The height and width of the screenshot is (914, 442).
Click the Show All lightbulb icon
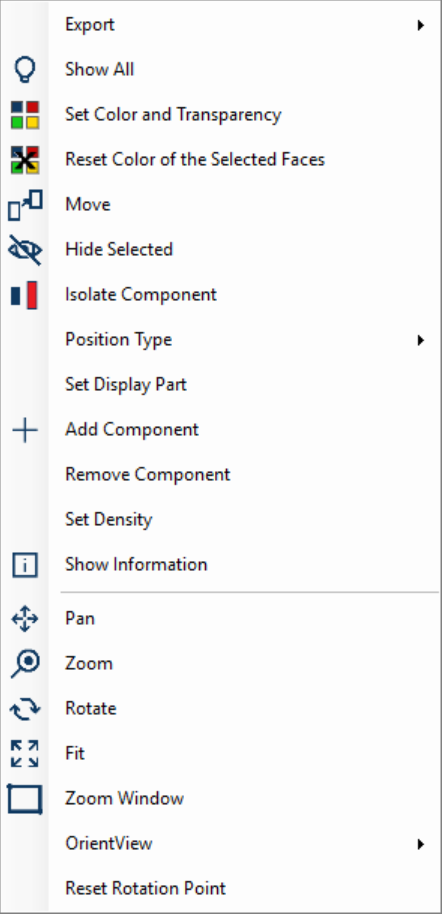pyautogui.click(x=25, y=69)
